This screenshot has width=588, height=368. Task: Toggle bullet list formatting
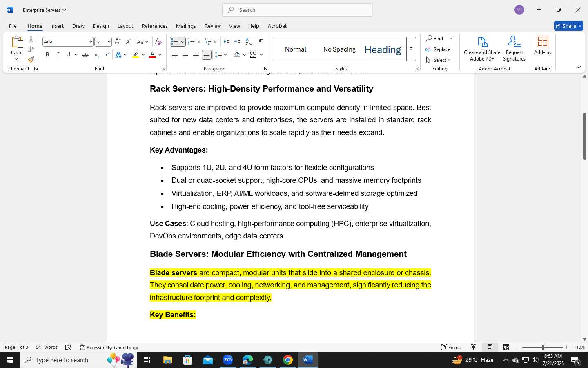click(x=174, y=42)
